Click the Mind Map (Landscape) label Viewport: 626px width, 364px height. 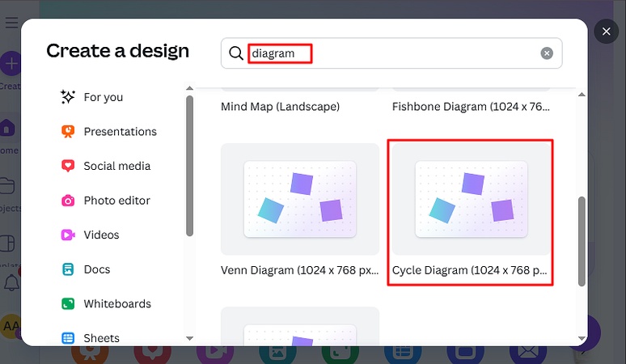(281, 107)
